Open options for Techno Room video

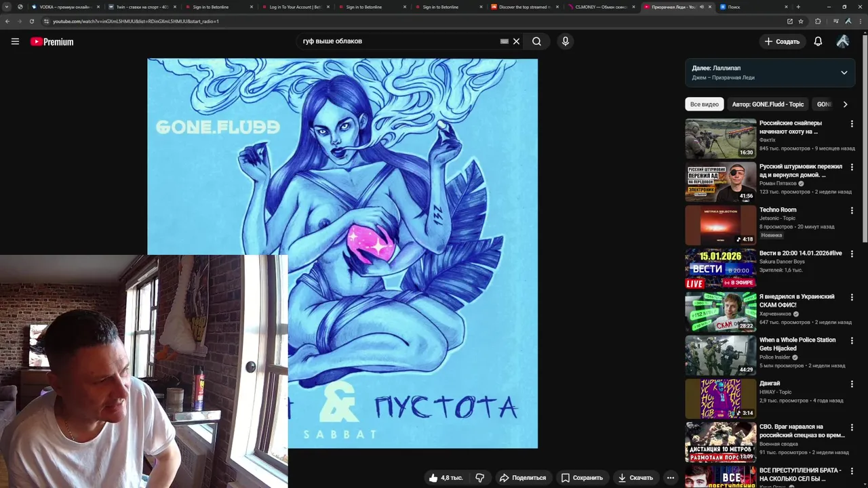click(x=852, y=210)
